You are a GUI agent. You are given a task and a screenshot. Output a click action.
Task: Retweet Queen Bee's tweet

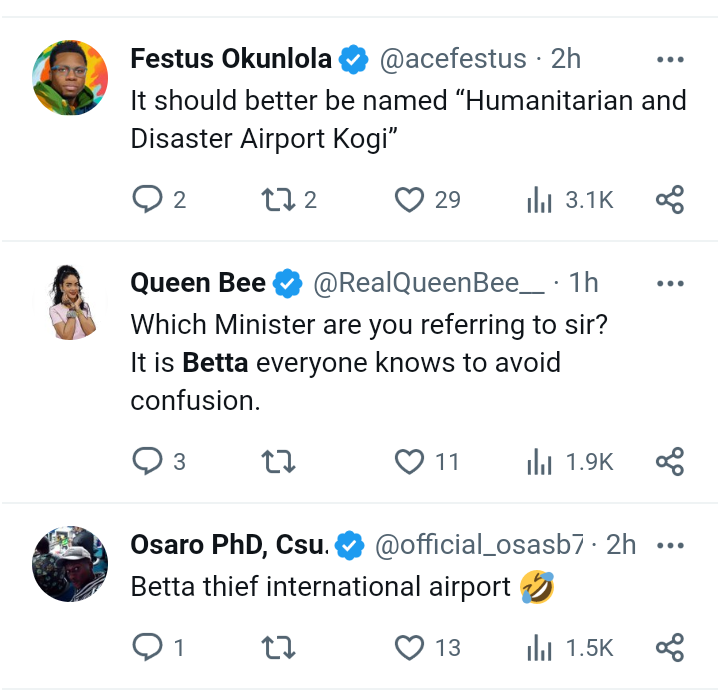(278, 461)
